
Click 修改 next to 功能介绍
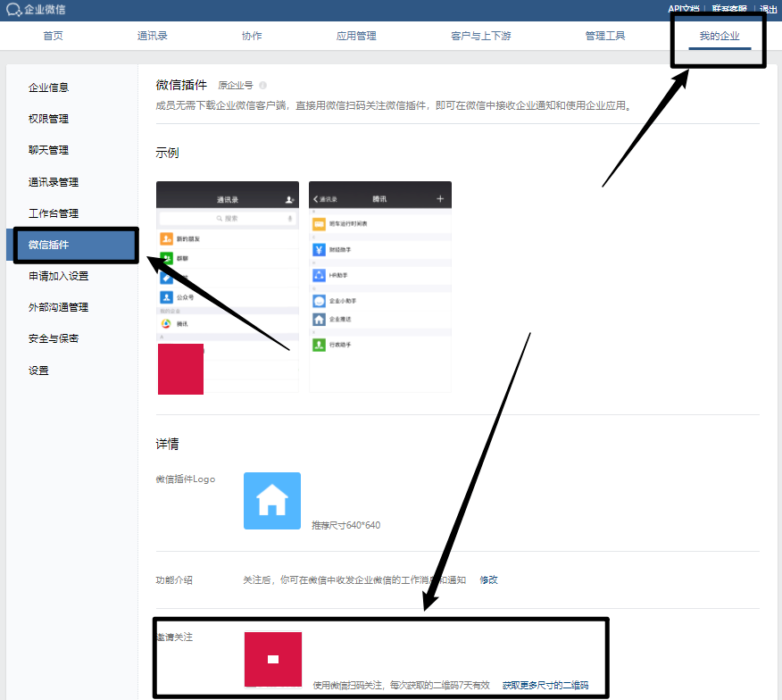coord(489,579)
